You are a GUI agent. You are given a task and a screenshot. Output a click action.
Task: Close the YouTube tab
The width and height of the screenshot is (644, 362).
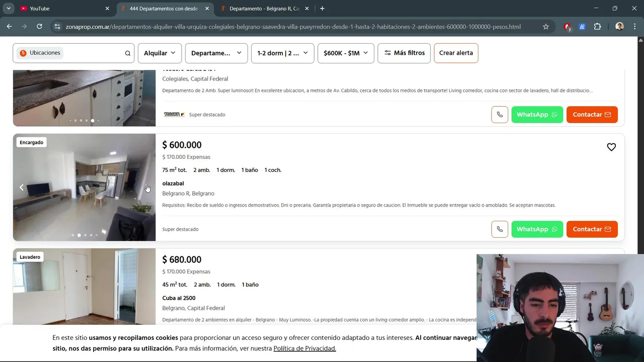[107, 9]
